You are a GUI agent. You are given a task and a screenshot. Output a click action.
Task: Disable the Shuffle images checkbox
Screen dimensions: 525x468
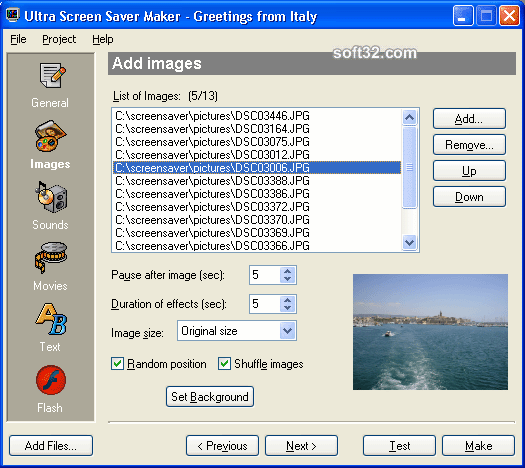pos(224,364)
